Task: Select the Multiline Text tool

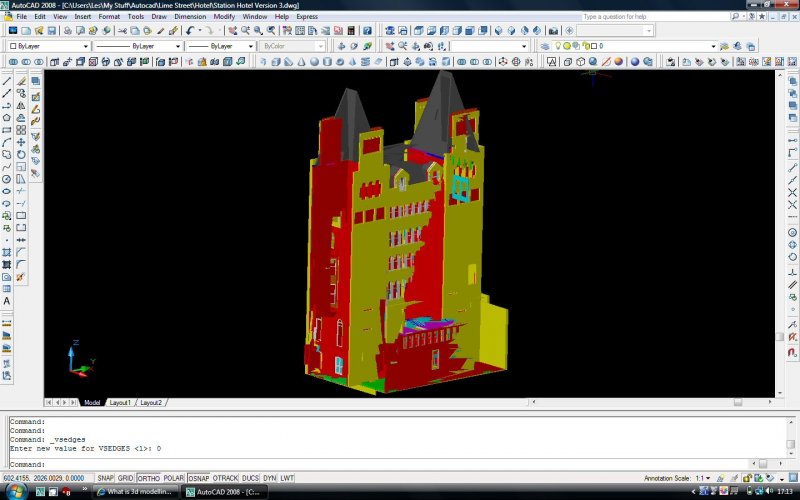Action: [x=7, y=301]
